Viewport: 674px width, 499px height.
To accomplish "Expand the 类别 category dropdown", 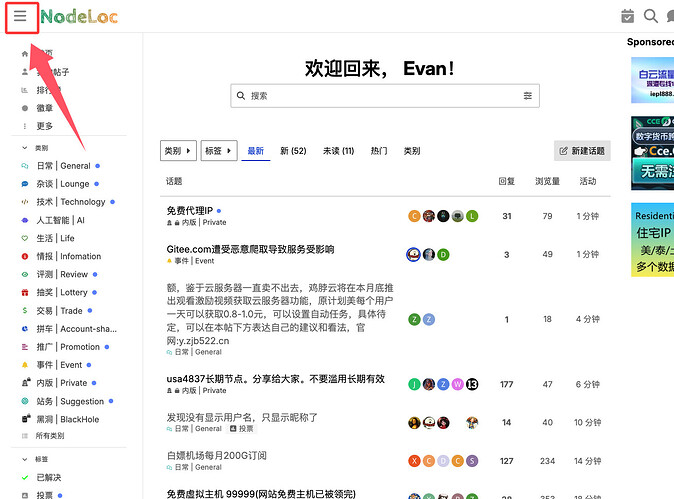I will point(178,150).
